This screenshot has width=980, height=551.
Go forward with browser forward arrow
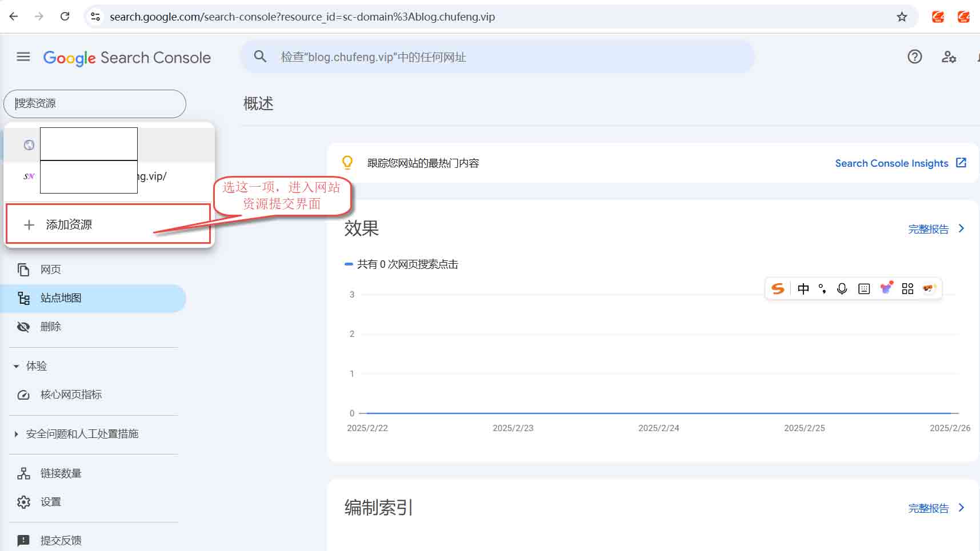pos(39,17)
